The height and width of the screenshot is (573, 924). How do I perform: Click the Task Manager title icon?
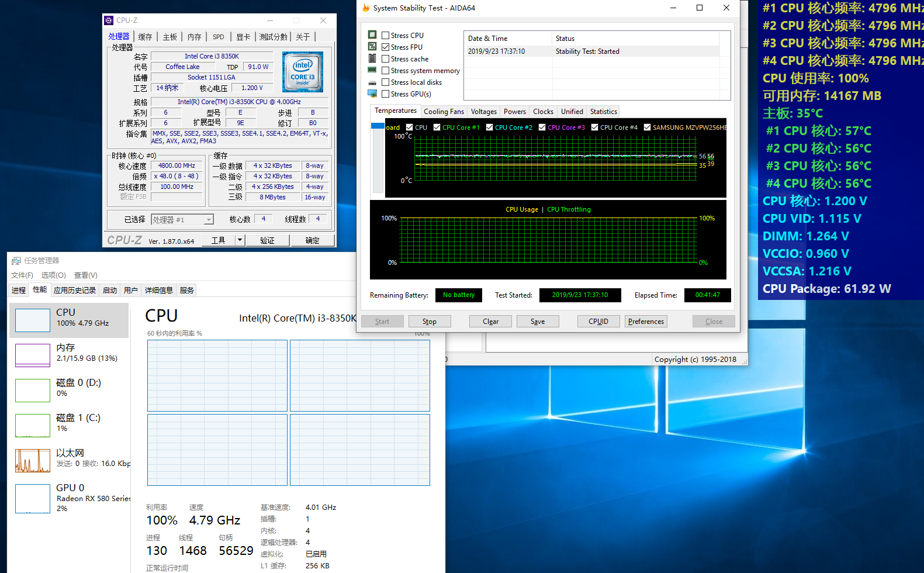coord(16,261)
